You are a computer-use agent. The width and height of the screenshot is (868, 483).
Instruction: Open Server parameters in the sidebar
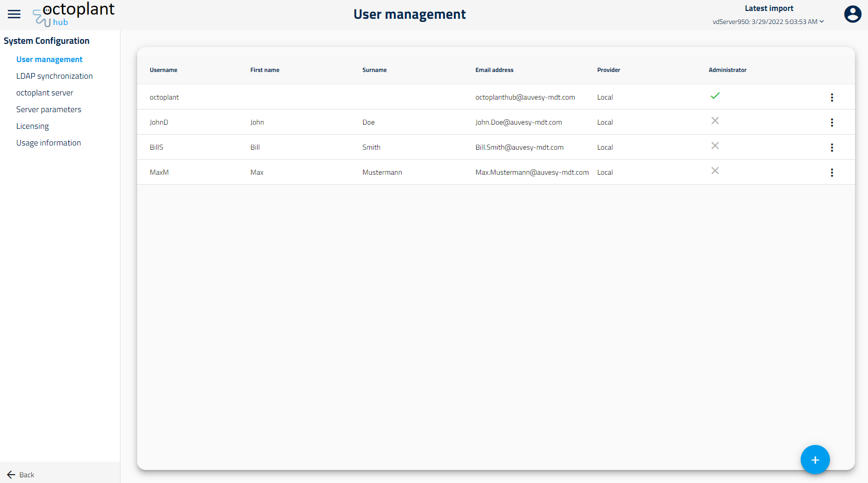click(49, 109)
